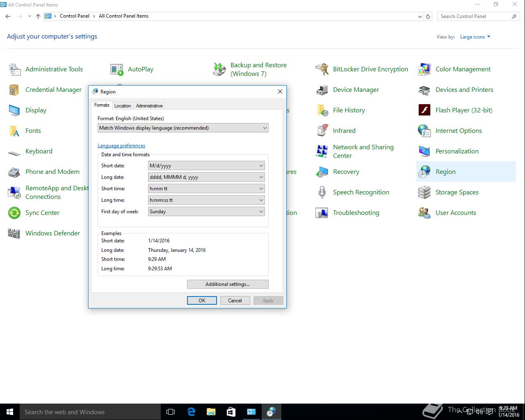Open the Fonts icon
525x420 pixels.
(14, 131)
